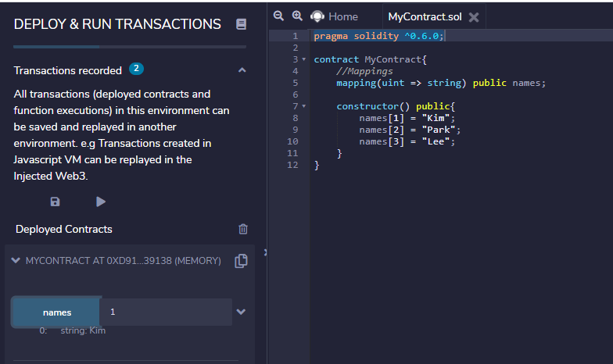
Task: Open the plugin documentation icon next to the title
Action: click(x=241, y=24)
